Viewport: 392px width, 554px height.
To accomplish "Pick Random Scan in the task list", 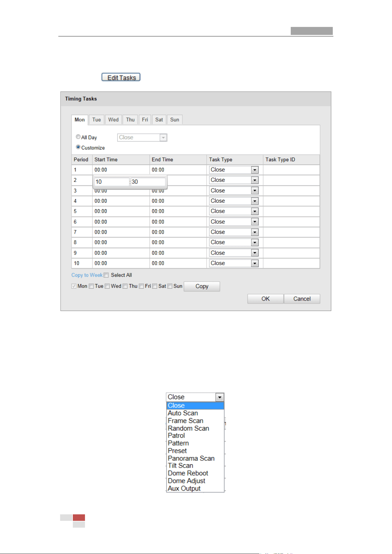I will [x=195, y=428].
